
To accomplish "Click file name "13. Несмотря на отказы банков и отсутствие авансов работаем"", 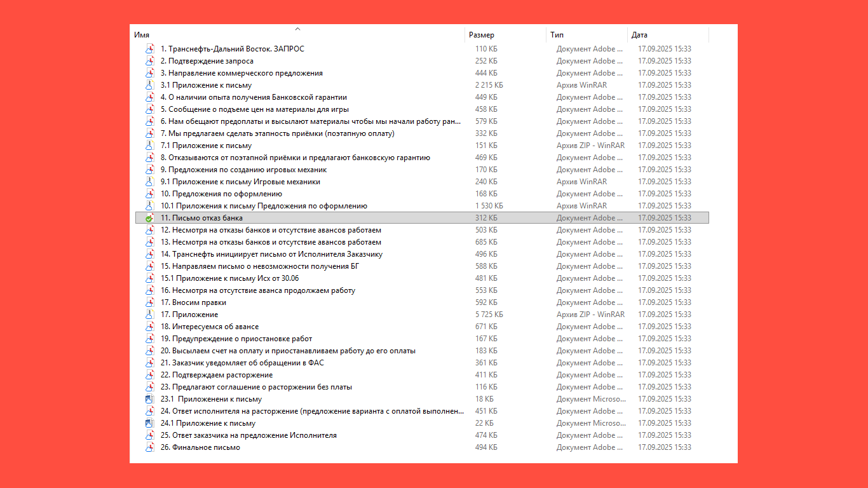I will [271, 242].
